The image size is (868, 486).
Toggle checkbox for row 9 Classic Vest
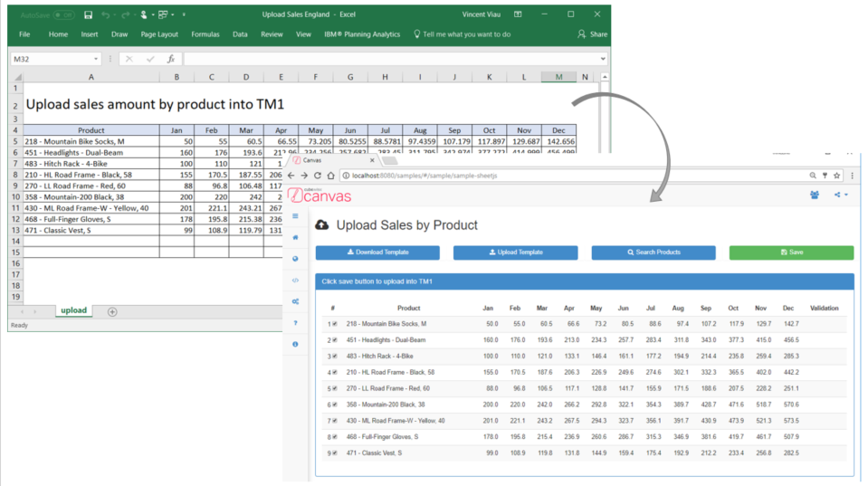(x=335, y=453)
